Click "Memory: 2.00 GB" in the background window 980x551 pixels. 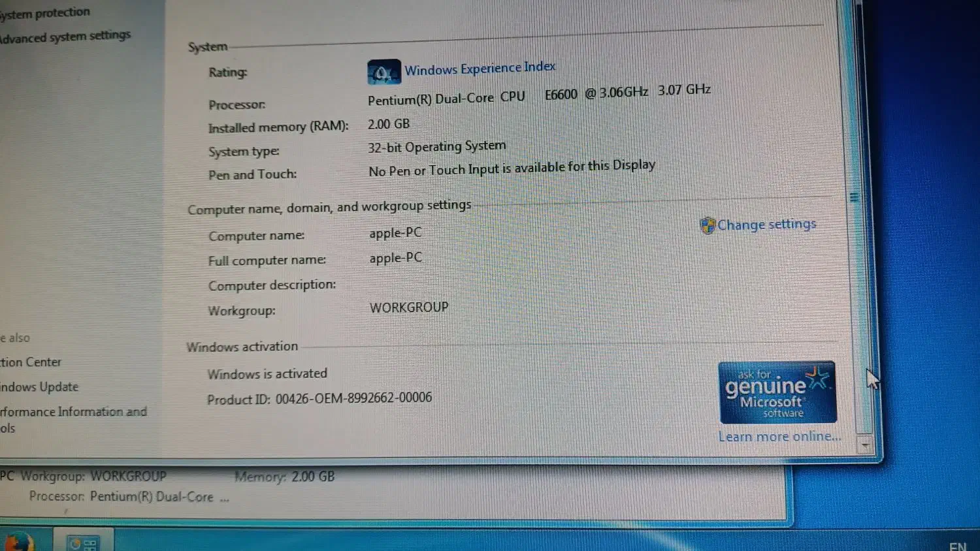click(284, 477)
